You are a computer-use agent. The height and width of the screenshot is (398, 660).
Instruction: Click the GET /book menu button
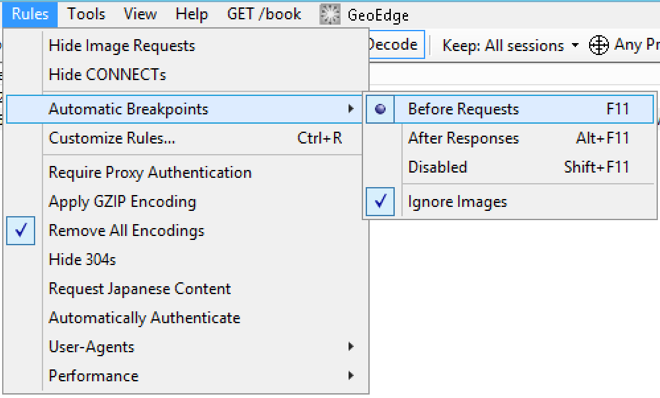[264, 14]
